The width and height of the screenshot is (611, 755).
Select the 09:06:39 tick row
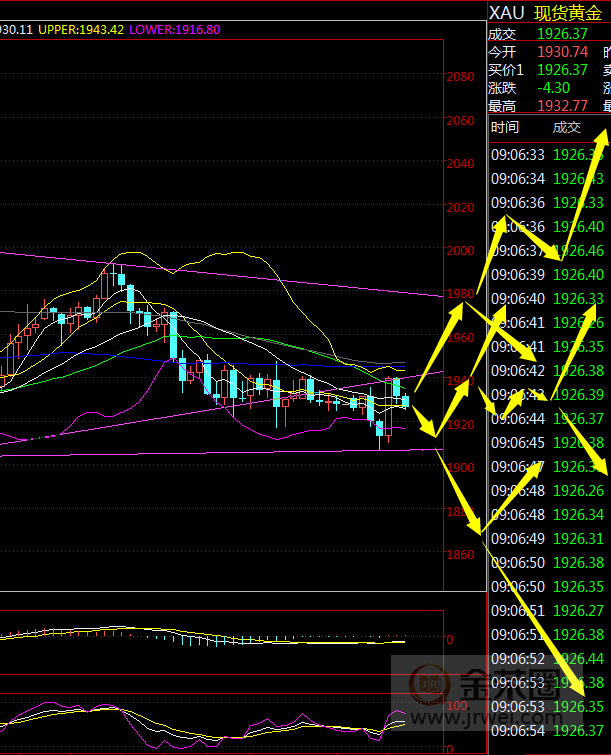tap(545, 275)
